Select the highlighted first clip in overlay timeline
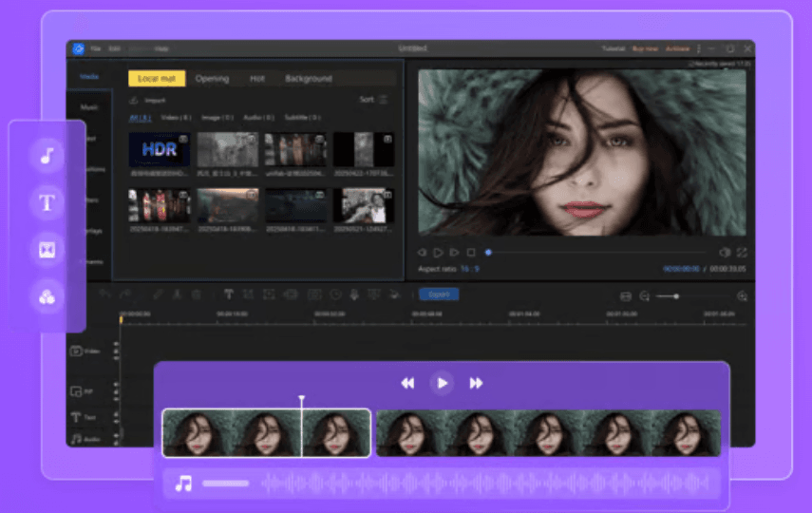 click(267, 433)
